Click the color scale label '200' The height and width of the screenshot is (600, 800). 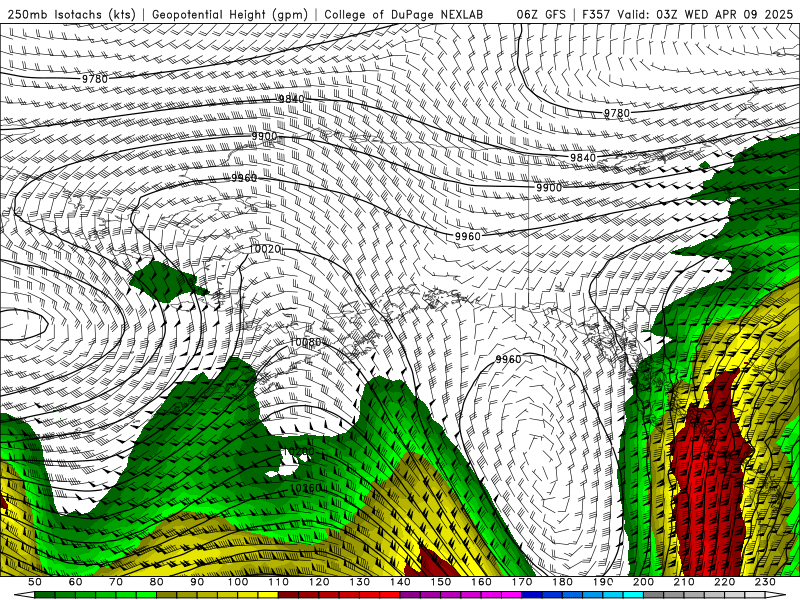tap(644, 582)
